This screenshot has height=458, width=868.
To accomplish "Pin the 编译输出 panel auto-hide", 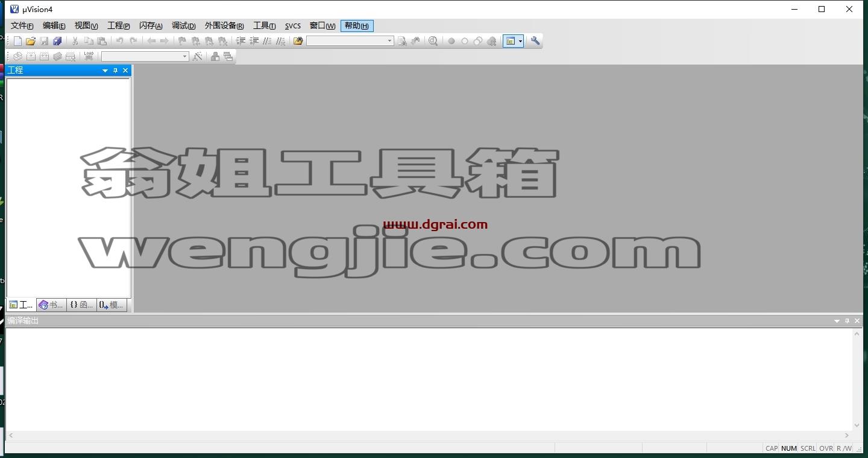I will click(x=847, y=321).
